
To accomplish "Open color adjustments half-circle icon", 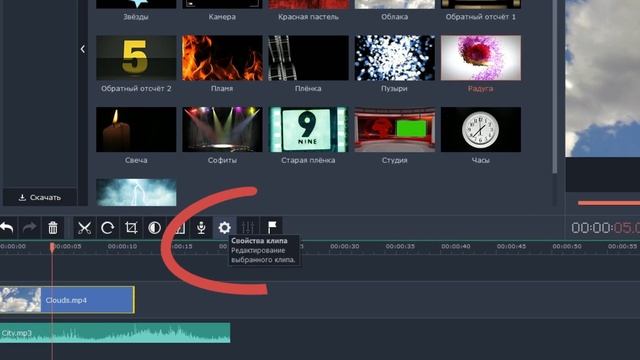I will click(x=154, y=227).
